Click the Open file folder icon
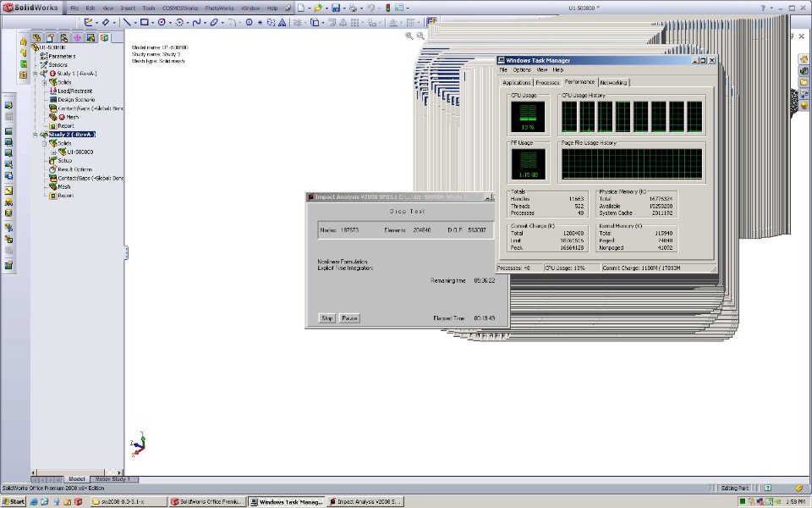This screenshot has height=508, width=812. click(x=318, y=8)
